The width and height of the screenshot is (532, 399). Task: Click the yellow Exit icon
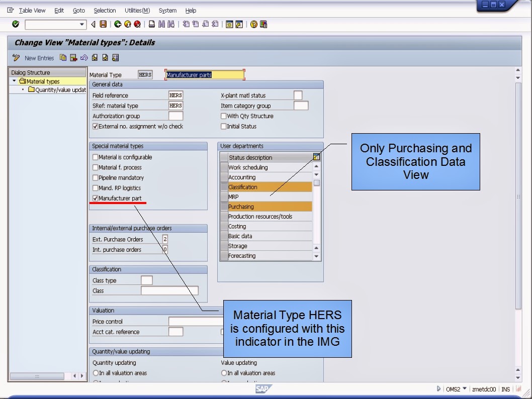(128, 24)
